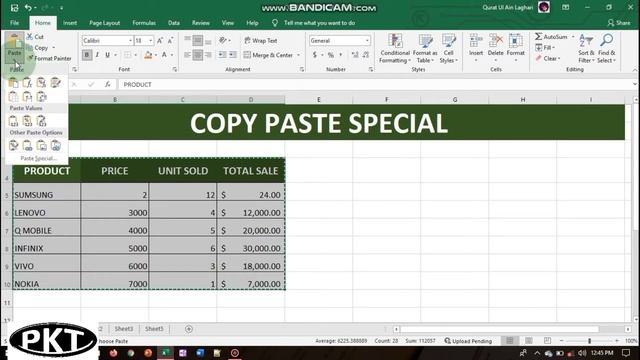Screen dimensions: 640x360
Task: Toggle Italic formatting
Action: pyautogui.click(x=97, y=55)
